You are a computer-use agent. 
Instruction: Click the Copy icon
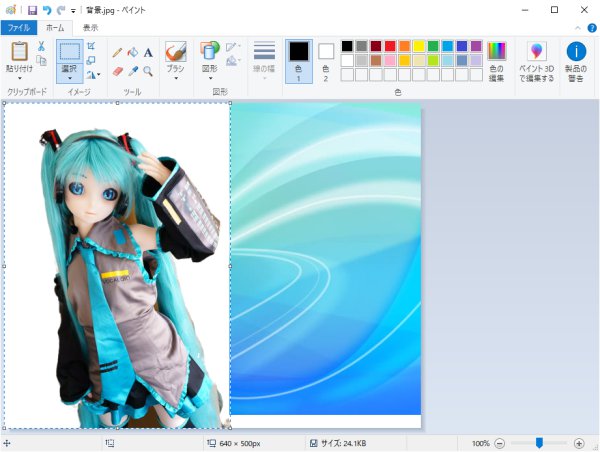click(x=41, y=60)
